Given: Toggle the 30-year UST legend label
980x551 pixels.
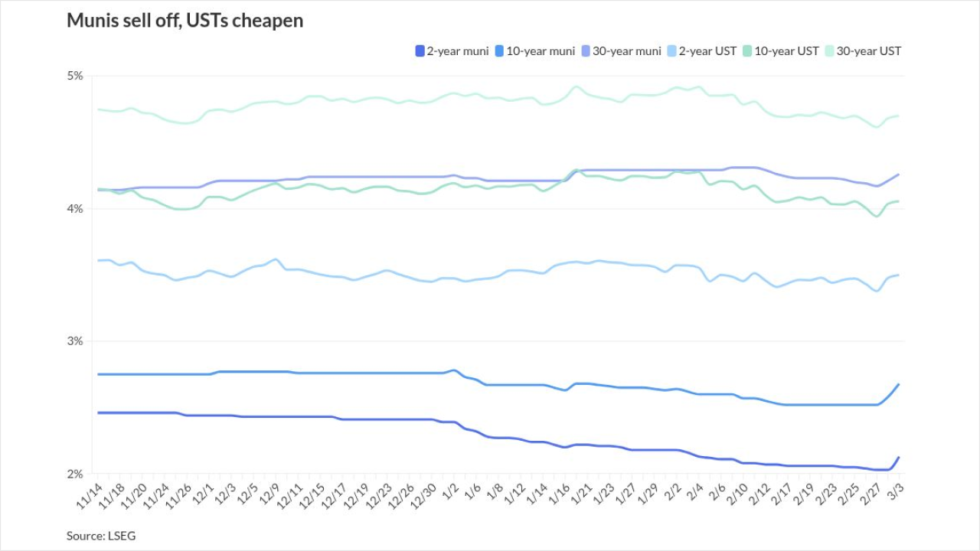Looking at the screenshot, I should 869,51.
